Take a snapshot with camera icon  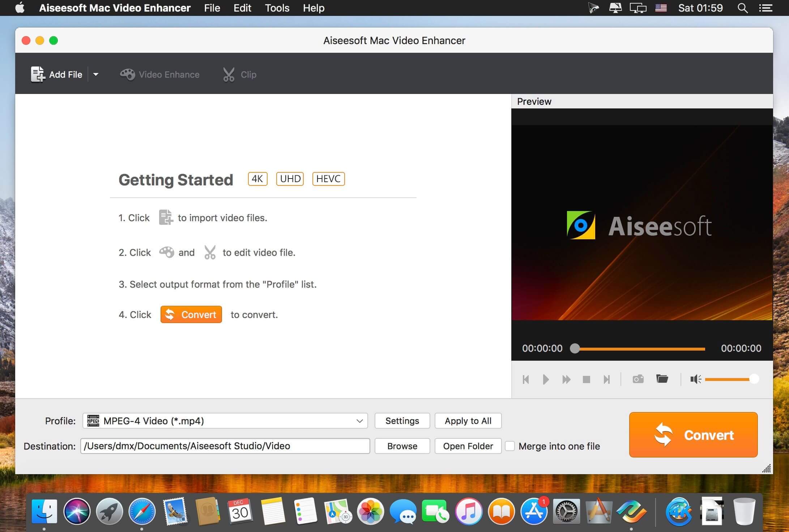pos(638,379)
